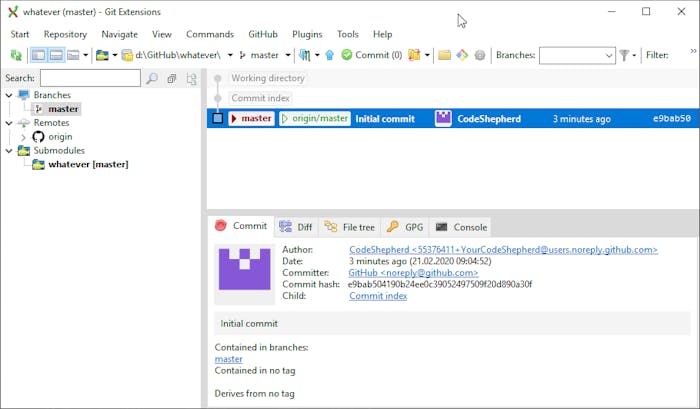Click the toolbar overflow chevron
Screen dimensions: 700x409
693,51
